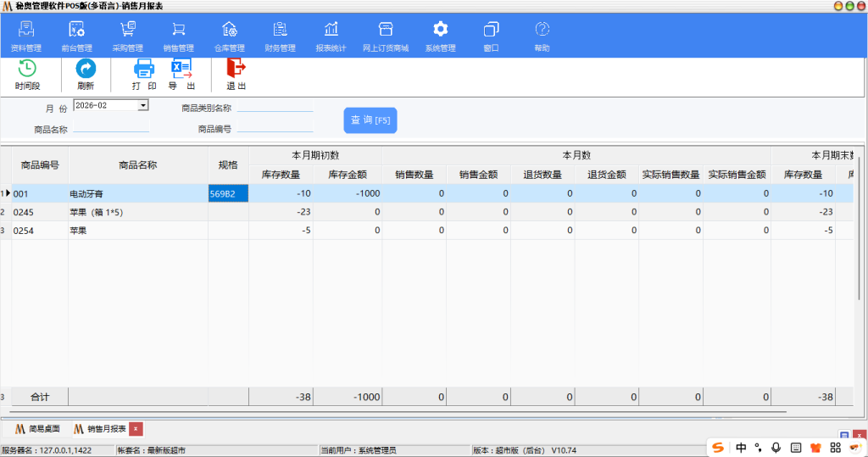
Task: Click the 刷新 refresh icon
Action: tap(86, 75)
